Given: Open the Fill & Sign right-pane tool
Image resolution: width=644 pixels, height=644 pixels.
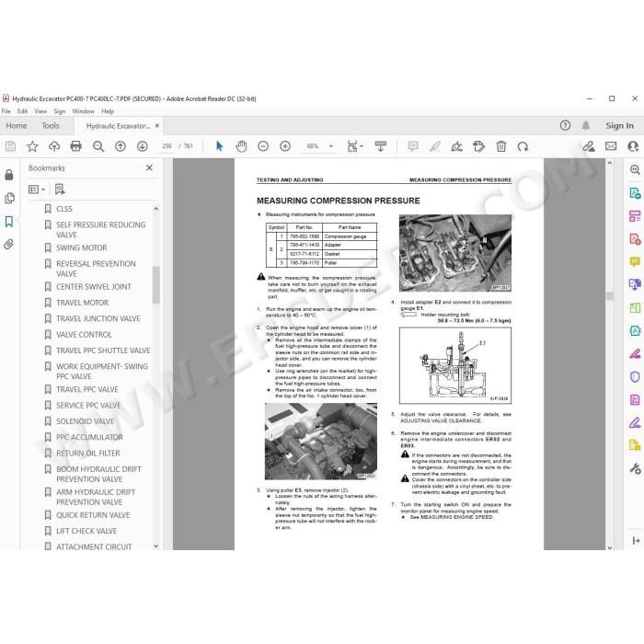Looking at the screenshot, I should pos(635,422).
